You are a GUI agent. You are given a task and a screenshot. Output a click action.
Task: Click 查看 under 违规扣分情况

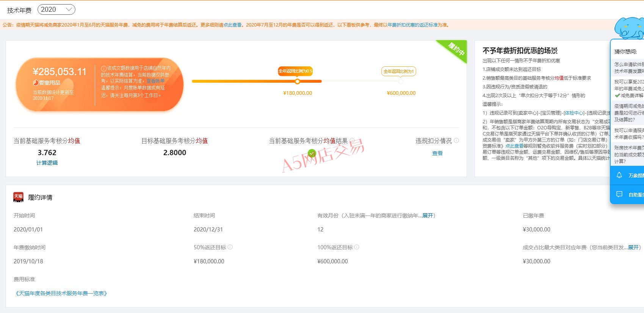(437, 153)
